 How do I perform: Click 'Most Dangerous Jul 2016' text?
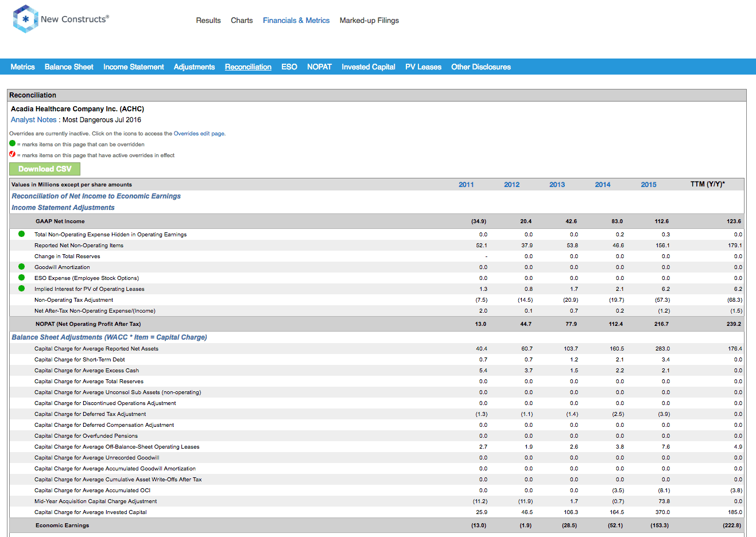102,120
